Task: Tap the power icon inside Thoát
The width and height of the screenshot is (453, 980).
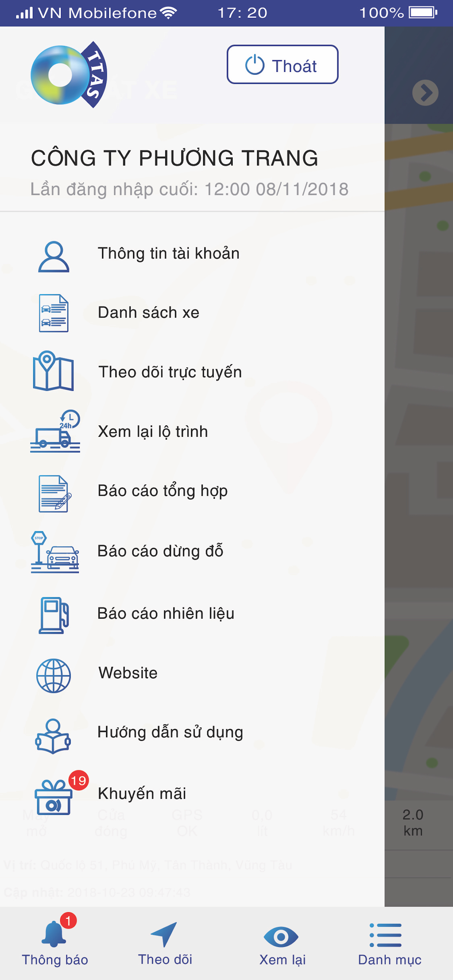Action: (255, 65)
